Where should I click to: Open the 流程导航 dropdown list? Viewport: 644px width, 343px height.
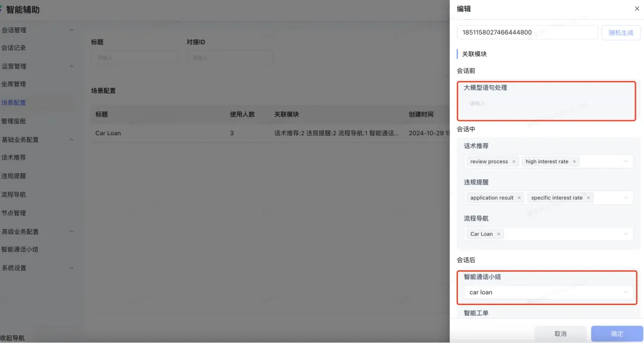[626, 234]
